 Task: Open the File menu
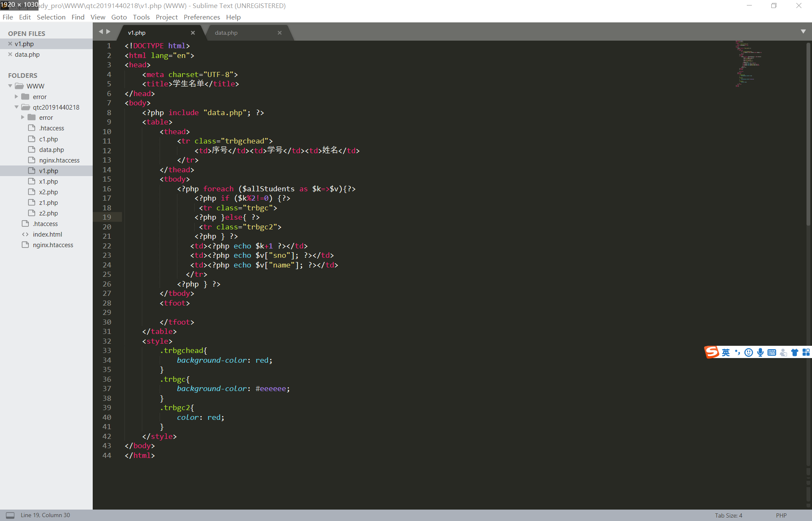[x=8, y=17]
